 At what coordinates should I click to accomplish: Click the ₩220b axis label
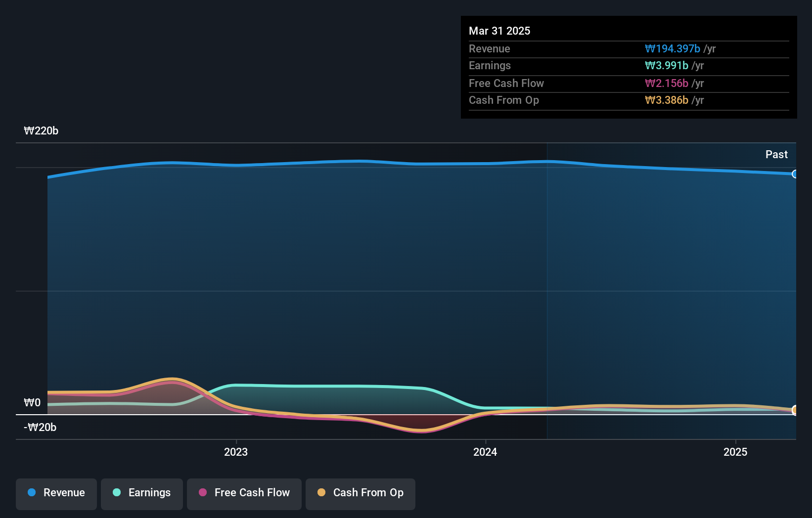[x=41, y=130]
